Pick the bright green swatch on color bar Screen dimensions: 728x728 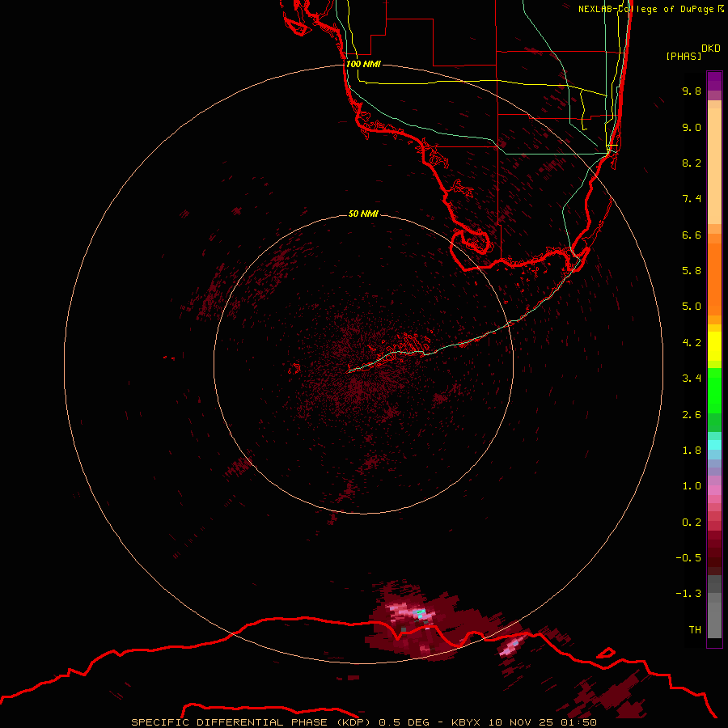click(714, 390)
